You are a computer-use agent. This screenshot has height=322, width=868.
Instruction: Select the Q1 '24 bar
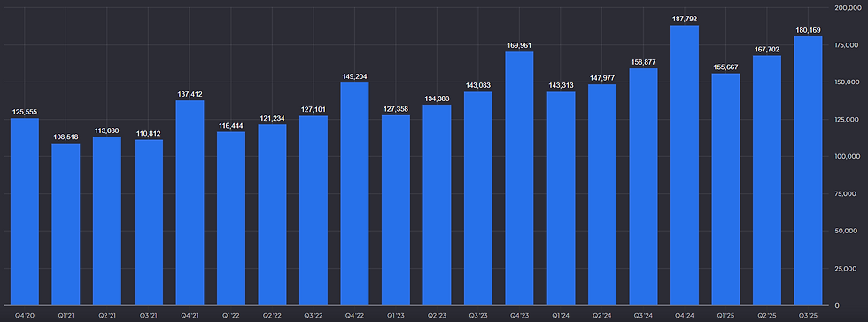(x=561, y=199)
